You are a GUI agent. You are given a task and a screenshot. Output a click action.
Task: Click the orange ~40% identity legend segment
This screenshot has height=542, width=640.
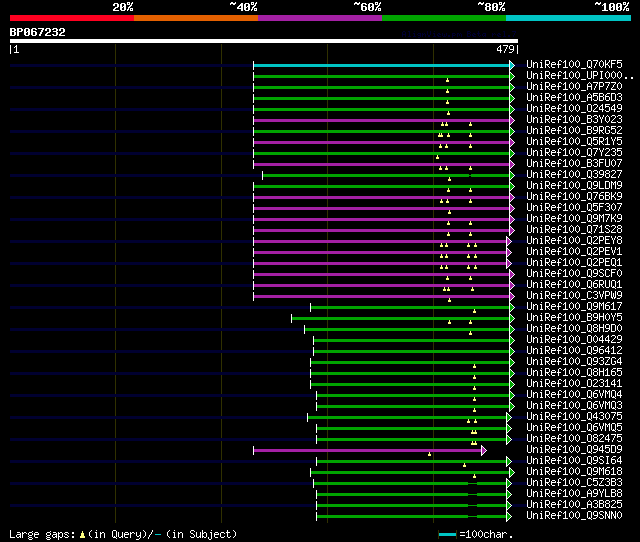[x=196, y=18]
